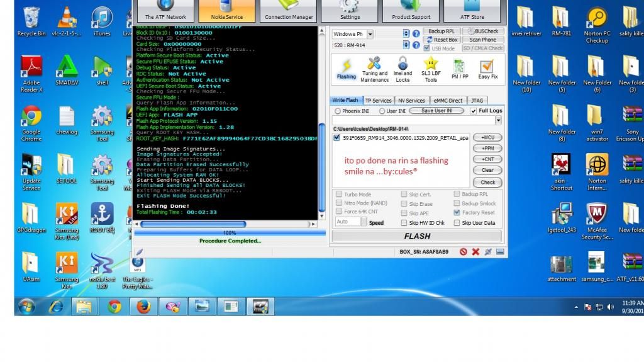Open the Flashing tool section
The width and height of the screenshot is (644, 362).
pyautogui.click(x=346, y=68)
